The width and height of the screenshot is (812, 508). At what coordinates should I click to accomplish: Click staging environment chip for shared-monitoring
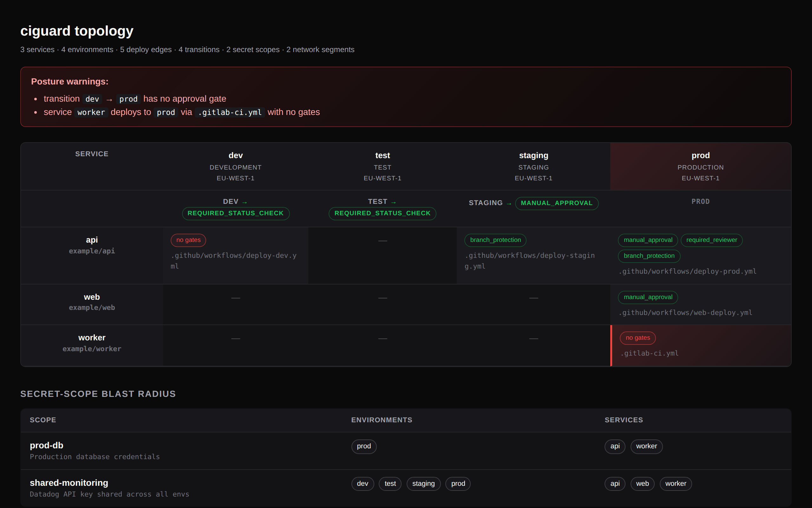(x=423, y=484)
